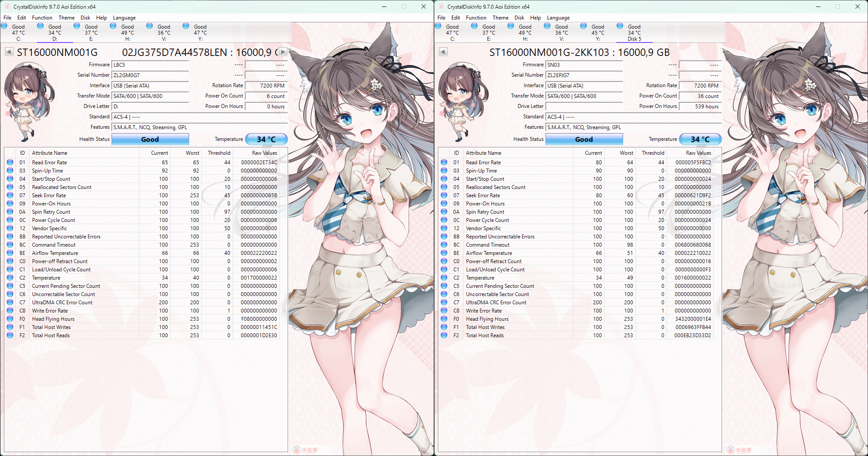Screen dimensions: 868x456
Task: Click Good health status button, left window
Action: point(150,139)
